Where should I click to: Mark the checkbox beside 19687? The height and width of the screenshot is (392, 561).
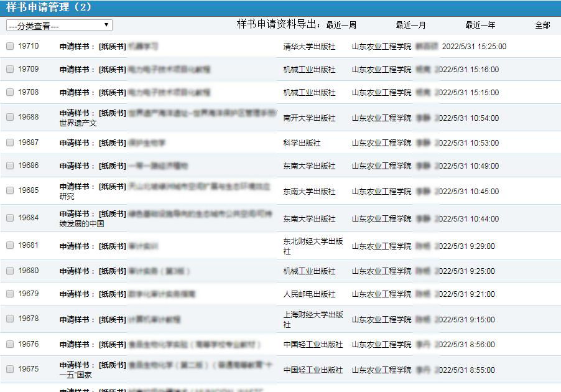[x=10, y=142]
